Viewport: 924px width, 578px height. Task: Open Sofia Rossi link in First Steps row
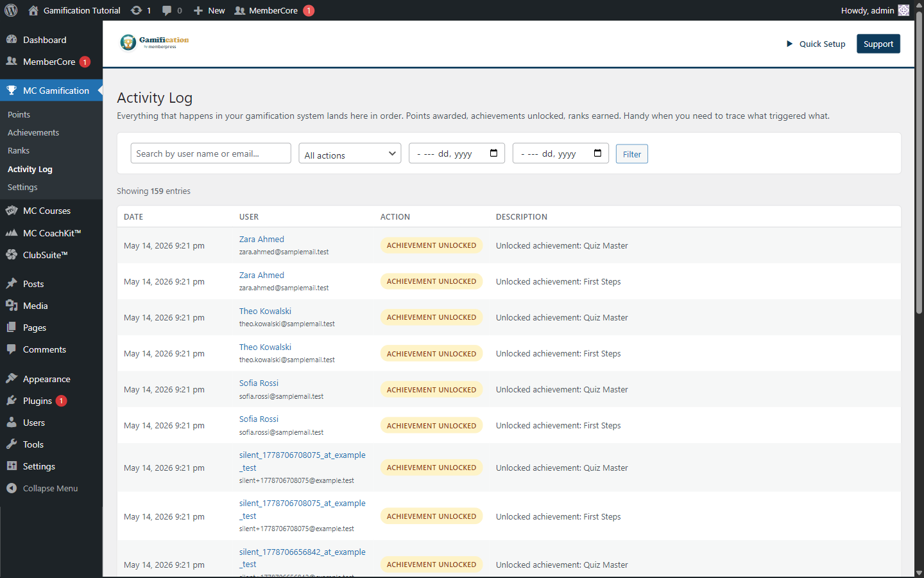tap(259, 419)
